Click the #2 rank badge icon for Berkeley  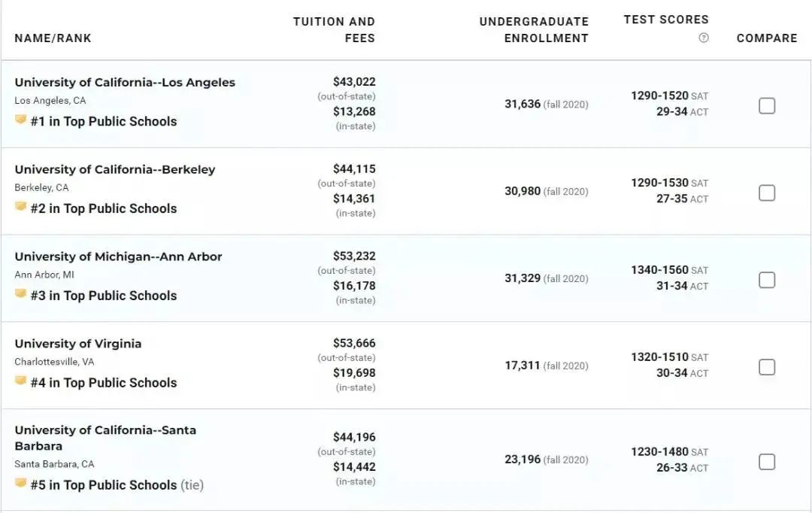tap(21, 208)
